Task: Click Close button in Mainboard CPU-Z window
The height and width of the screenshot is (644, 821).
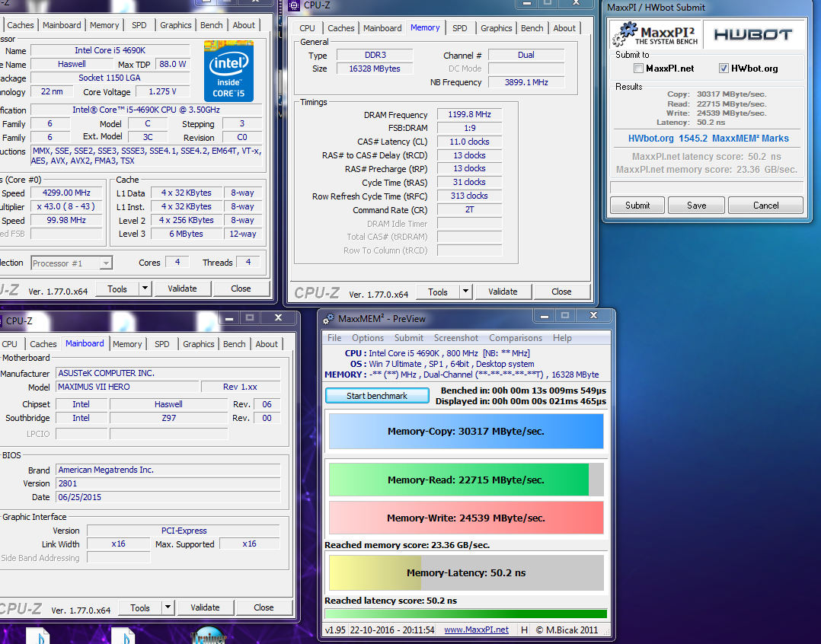Action: coord(264,607)
